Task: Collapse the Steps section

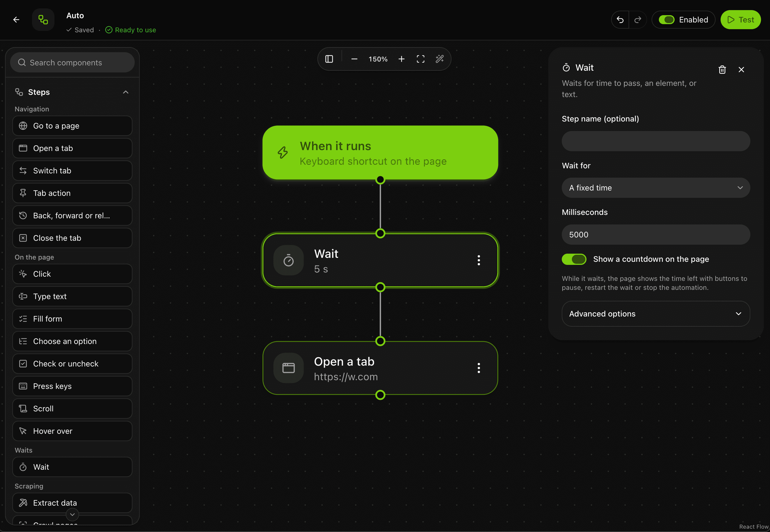Action: point(125,92)
